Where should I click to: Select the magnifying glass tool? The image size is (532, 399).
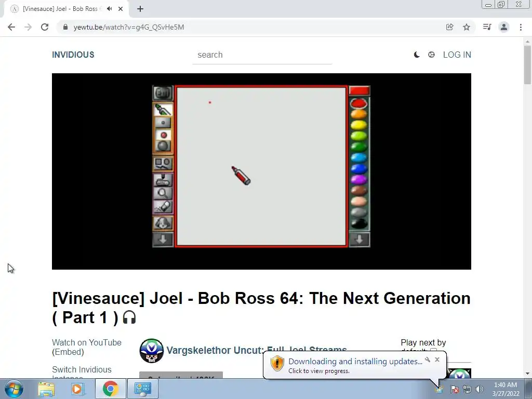[163, 193]
